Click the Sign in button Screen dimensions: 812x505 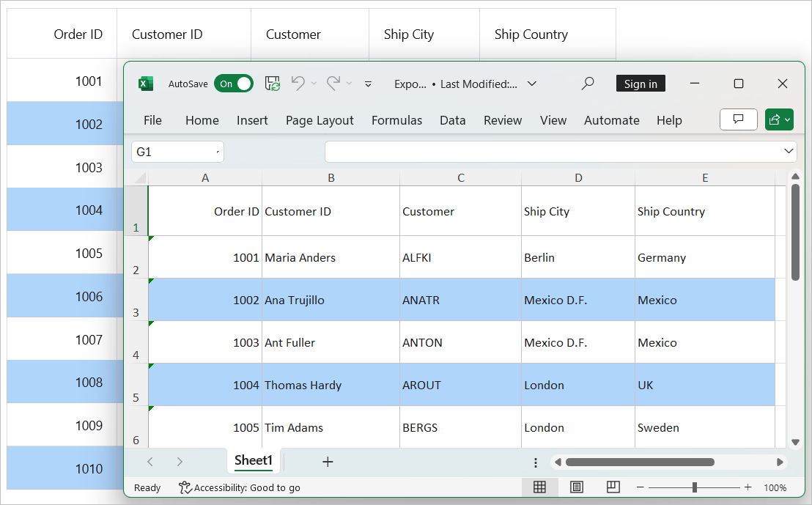point(641,84)
